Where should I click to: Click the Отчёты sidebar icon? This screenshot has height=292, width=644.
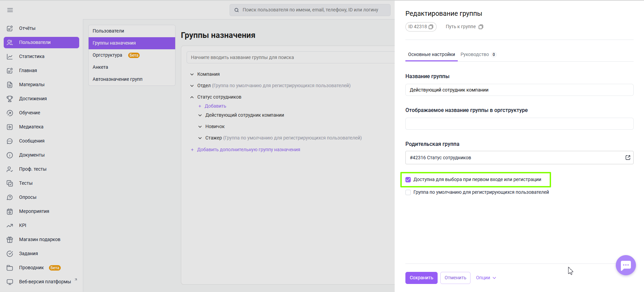(x=10, y=28)
